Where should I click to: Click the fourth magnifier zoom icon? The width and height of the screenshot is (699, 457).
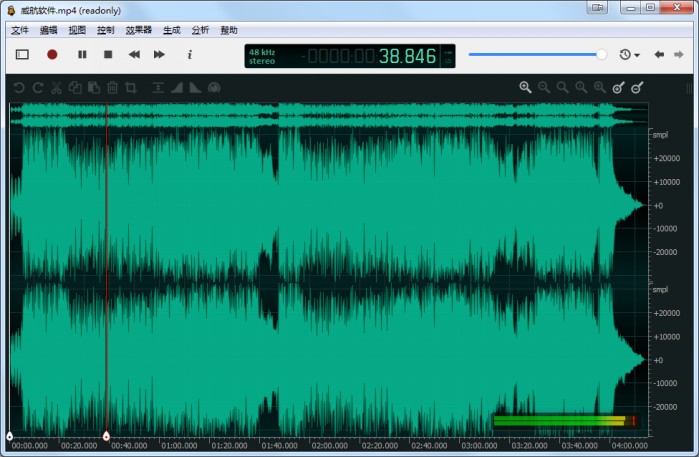[x=581, y=87]
